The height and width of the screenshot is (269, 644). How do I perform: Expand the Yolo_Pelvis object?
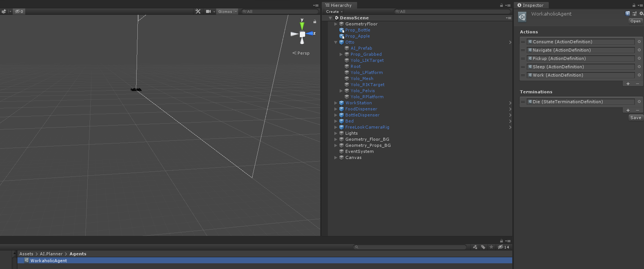point(341,91)
